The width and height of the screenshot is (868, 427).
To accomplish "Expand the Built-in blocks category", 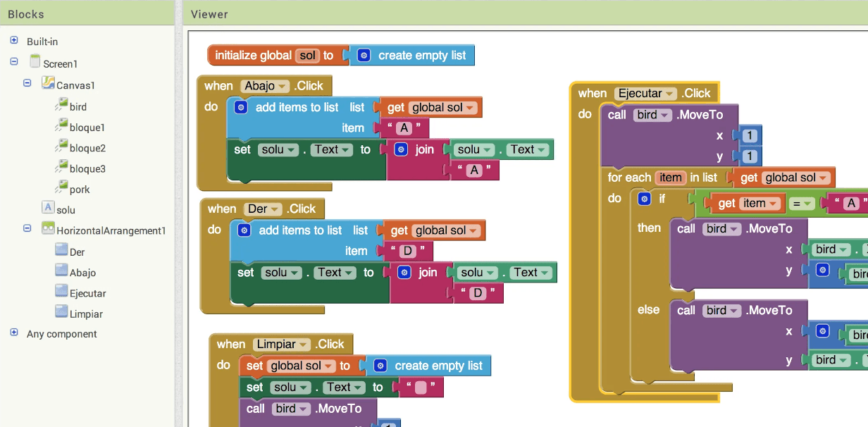I will coord(14,41).
